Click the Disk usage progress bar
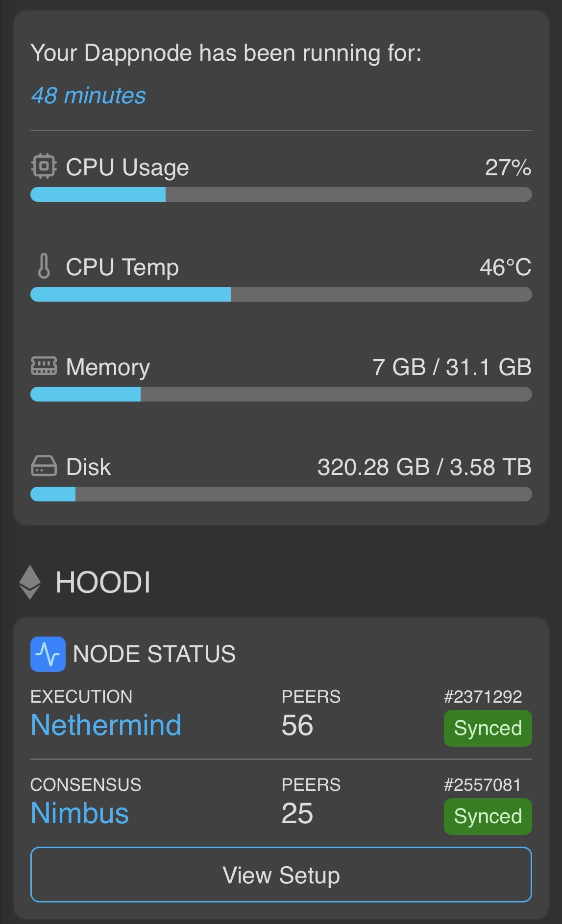This screenshot has width=562, height=924. (x=281, y=494)
